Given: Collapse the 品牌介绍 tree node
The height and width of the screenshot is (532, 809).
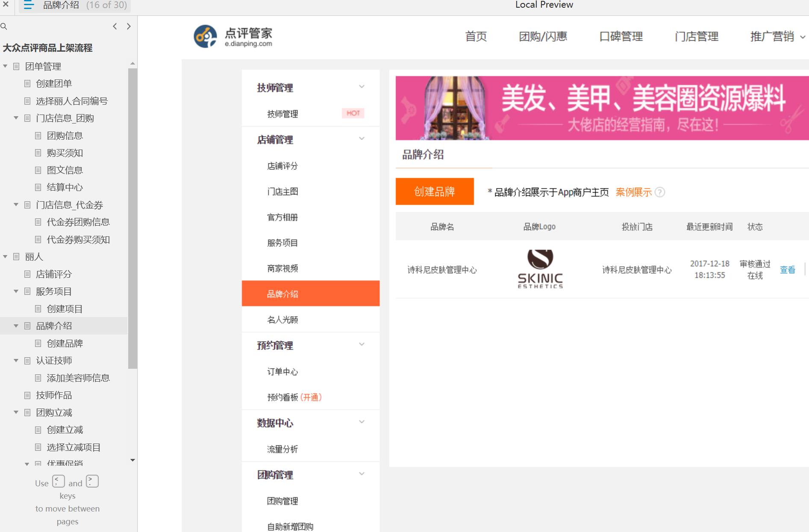Looking at the screenshot, I should 16,326.
